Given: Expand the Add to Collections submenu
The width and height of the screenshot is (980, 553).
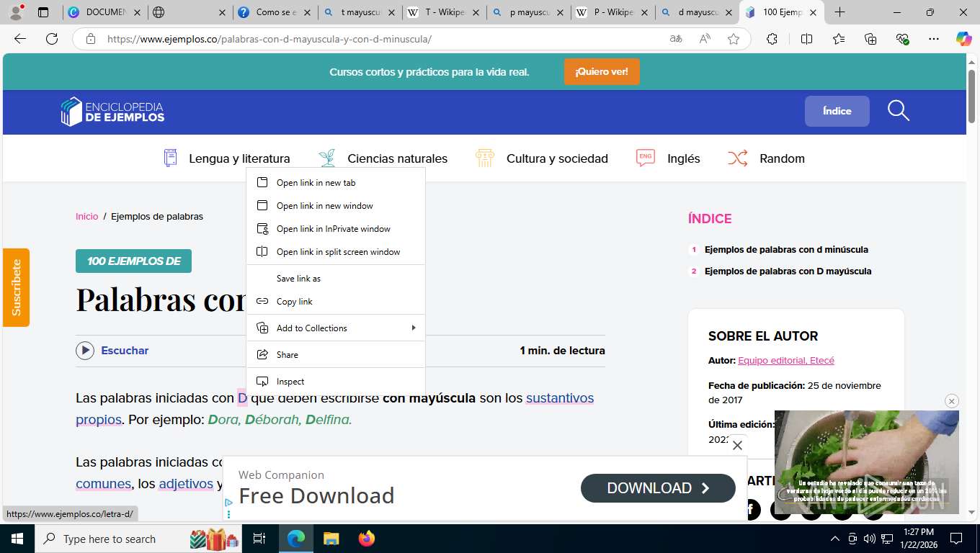Looking at the screenshot, I should 336,328.
